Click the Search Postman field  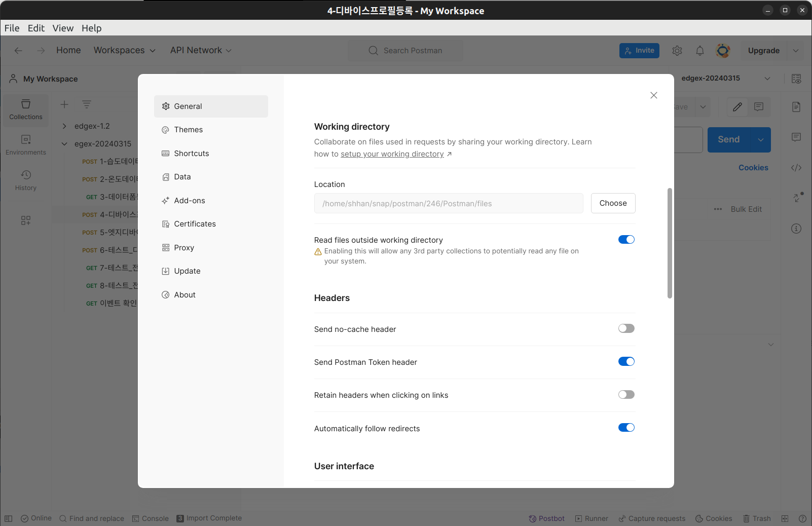click(405, 51)
